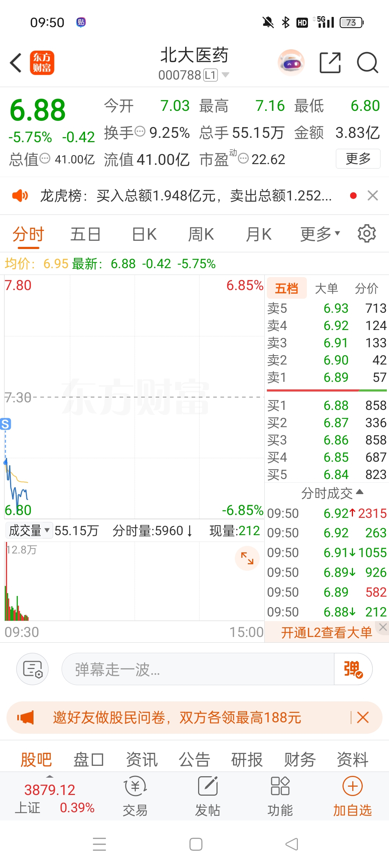Select the 五档 order book tab
Viewport: 389px width, 868px height.
(287, 288)
